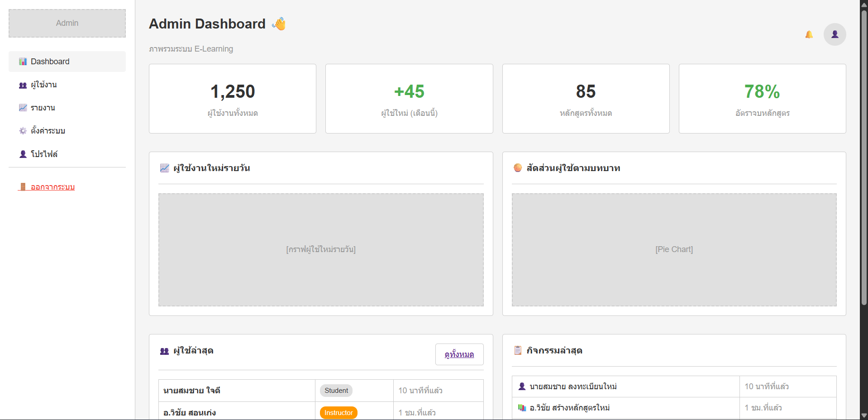Click the Instructor role badge

[339, 413]
